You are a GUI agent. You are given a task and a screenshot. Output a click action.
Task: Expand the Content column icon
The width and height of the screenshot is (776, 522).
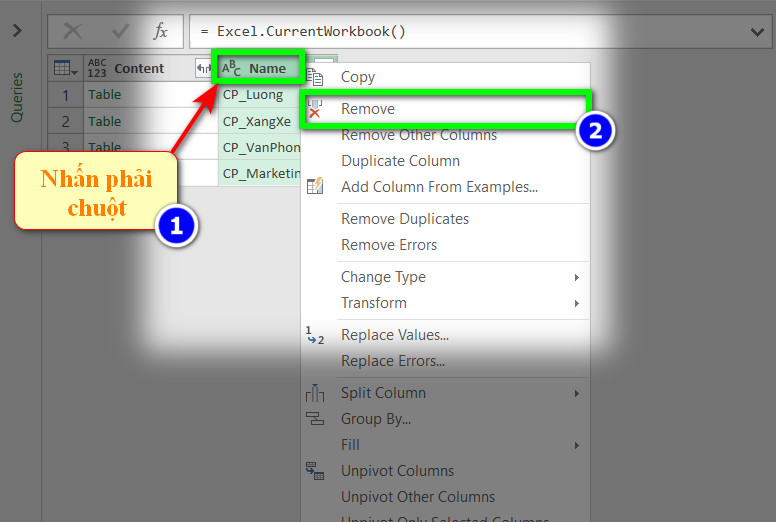(203, 68)
